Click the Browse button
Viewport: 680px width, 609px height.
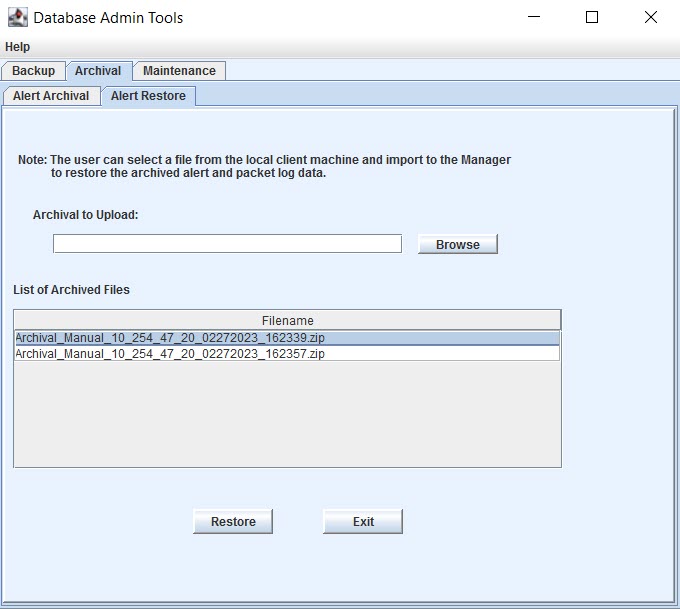coord(458,244)
